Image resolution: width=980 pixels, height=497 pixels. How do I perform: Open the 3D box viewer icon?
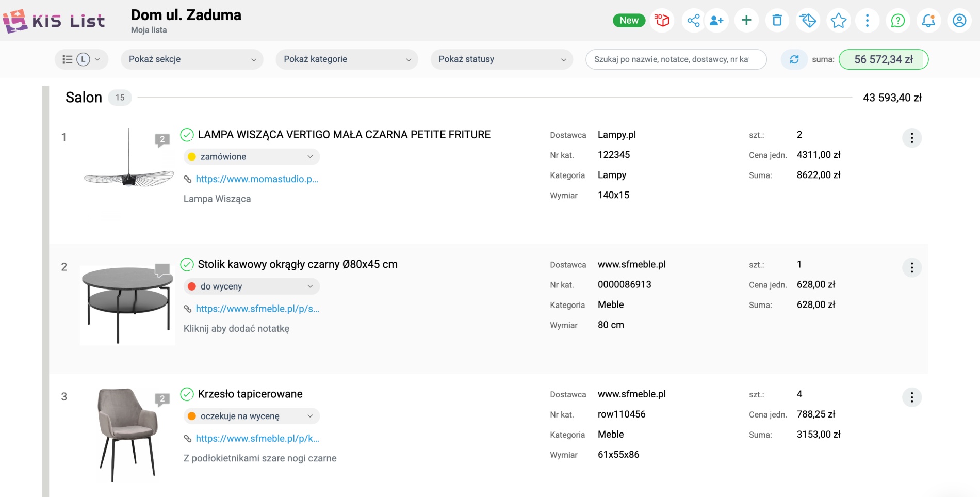pos(662,21)
